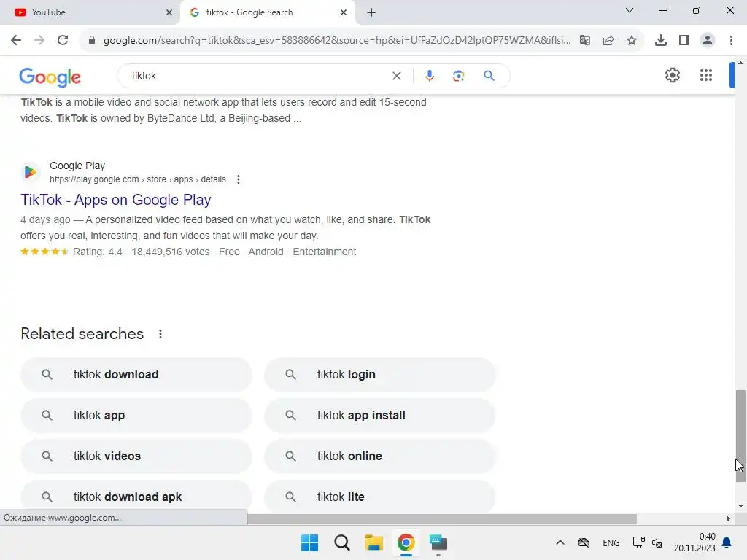The height and width of the screenshot is (560, 747).
Task: Open Google quick settings gear
Action: point(673,75)
